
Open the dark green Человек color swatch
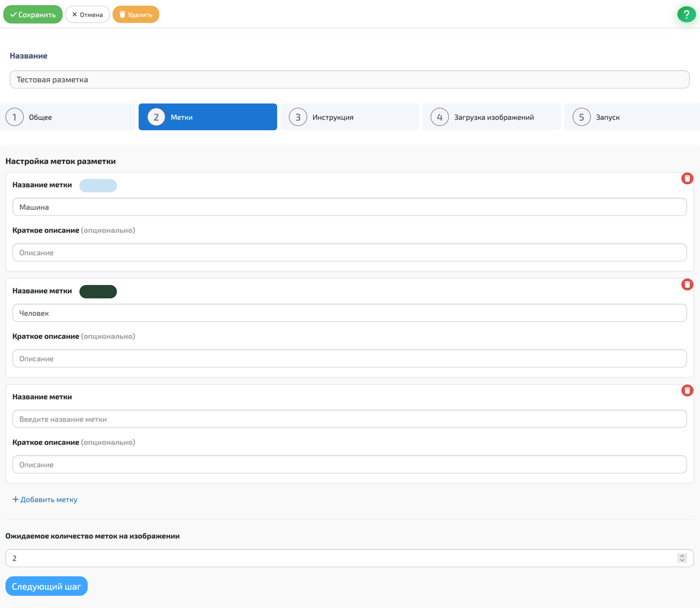click(98, 291)
